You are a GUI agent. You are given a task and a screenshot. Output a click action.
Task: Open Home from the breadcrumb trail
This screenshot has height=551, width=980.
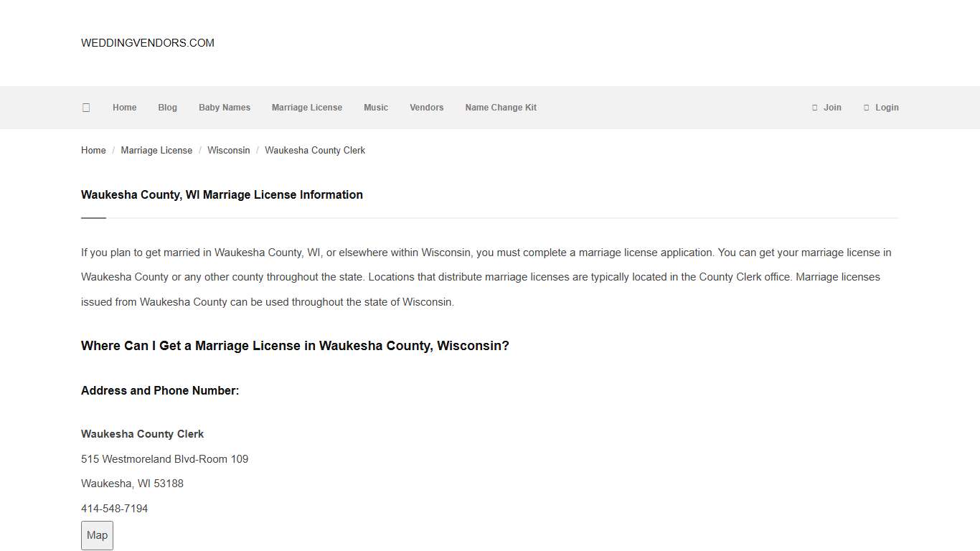coord(93,150)
